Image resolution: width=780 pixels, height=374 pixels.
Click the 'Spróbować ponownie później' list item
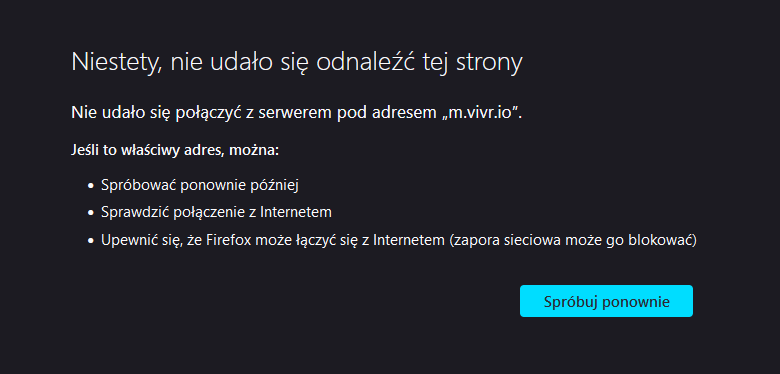199,185
